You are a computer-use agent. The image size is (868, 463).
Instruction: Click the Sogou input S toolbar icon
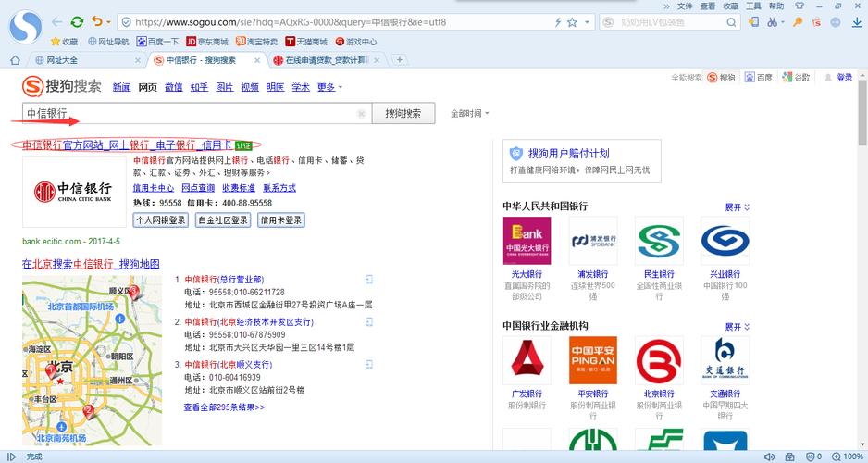click(816, 22)
